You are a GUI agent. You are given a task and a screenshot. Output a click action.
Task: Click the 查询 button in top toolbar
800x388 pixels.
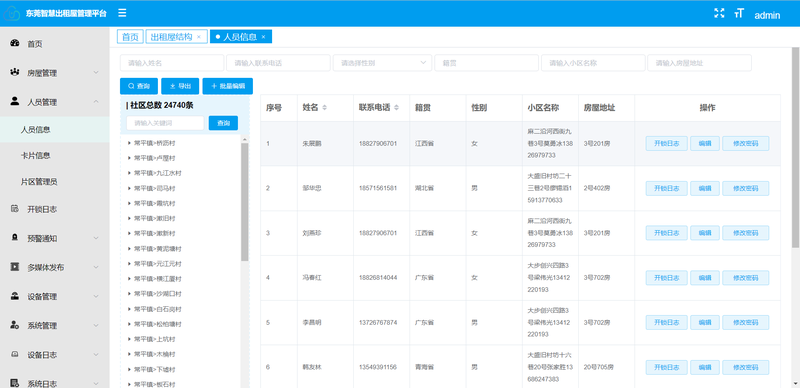coord(139,86)
